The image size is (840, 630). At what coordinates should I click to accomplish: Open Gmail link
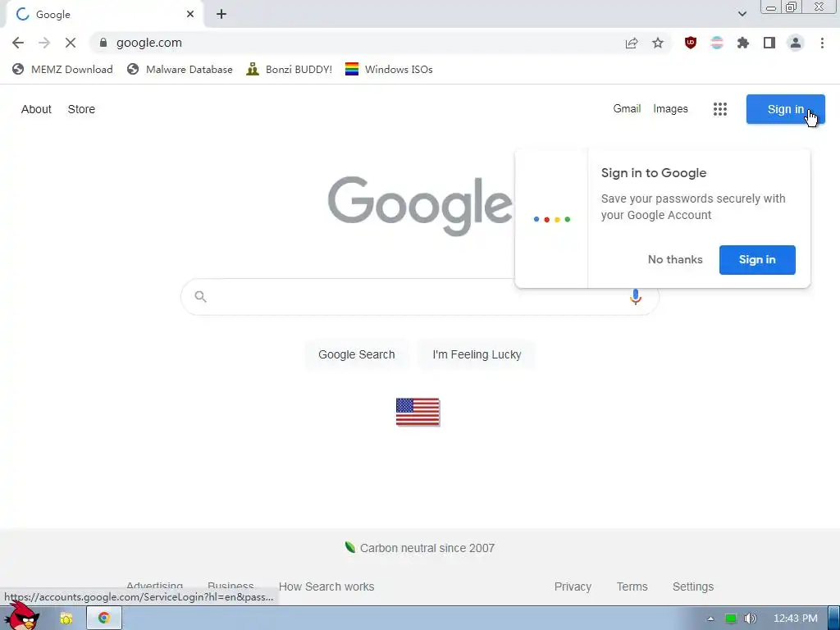pyautogui.click(x=627, y=109)
